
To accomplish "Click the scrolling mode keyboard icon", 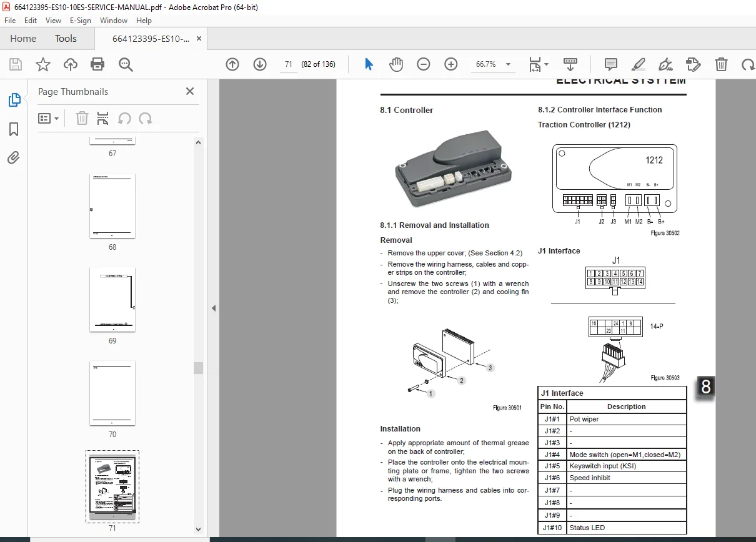I will click(570, 64).
